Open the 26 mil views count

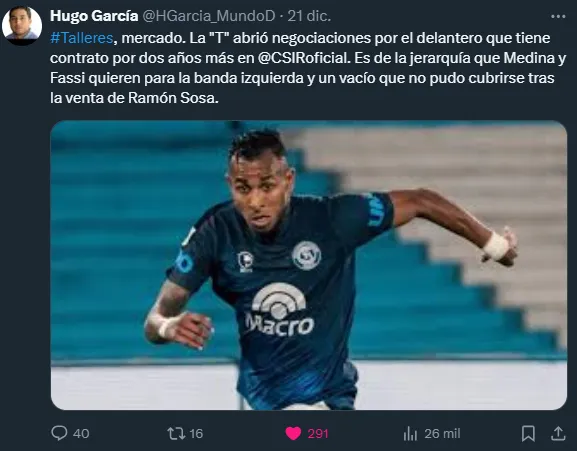click(442, 433)
